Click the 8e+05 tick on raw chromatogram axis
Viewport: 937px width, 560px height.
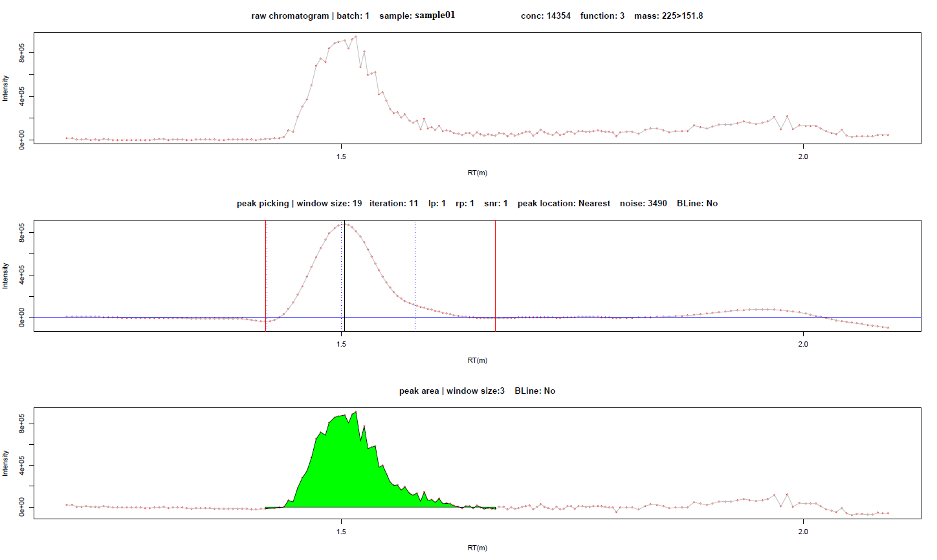click(21, 53)
